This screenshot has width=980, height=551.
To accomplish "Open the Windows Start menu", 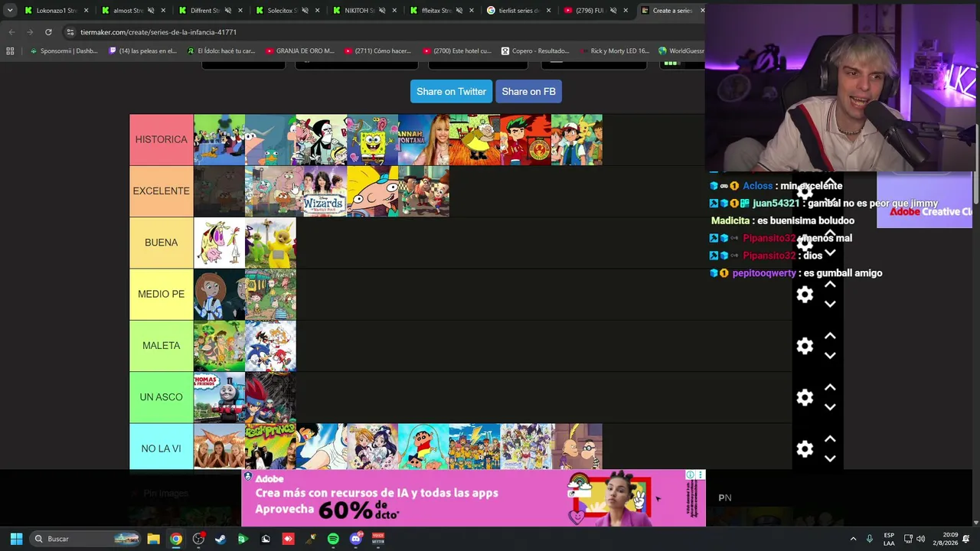I will (16, 539).
